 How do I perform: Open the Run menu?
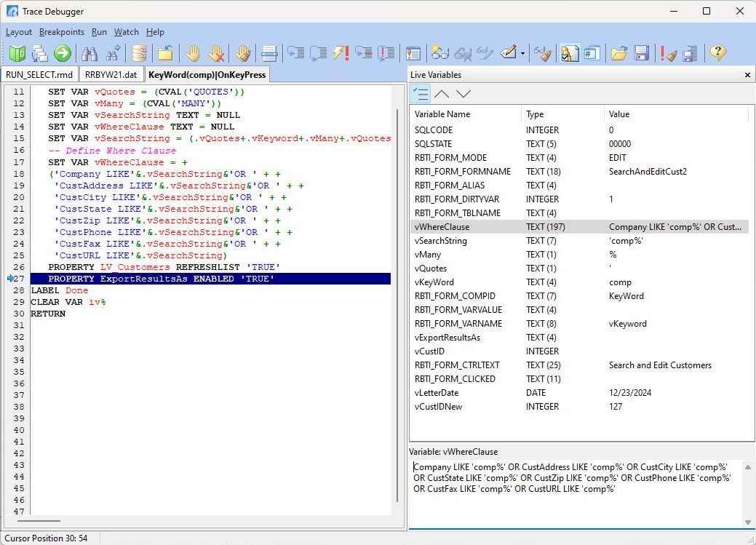click(99, 32)
